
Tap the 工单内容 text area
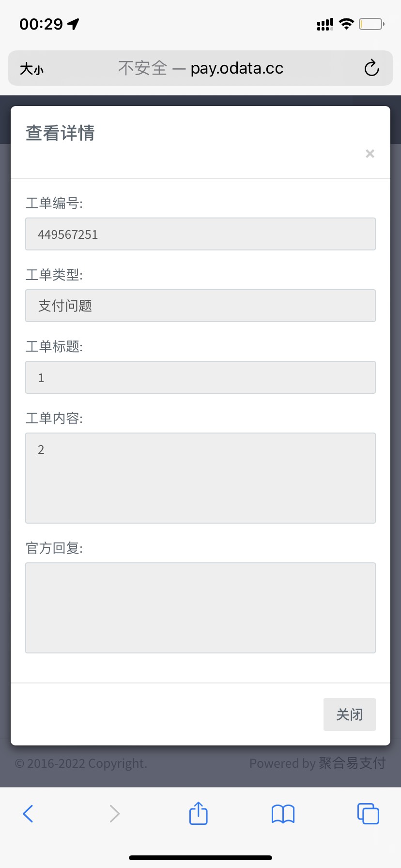coord(200,478)
